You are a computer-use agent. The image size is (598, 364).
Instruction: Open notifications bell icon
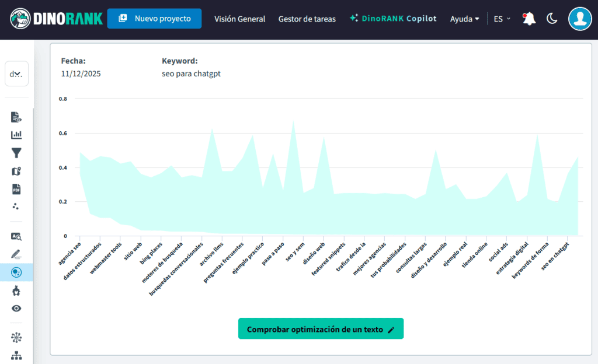(x=529, y=19)
